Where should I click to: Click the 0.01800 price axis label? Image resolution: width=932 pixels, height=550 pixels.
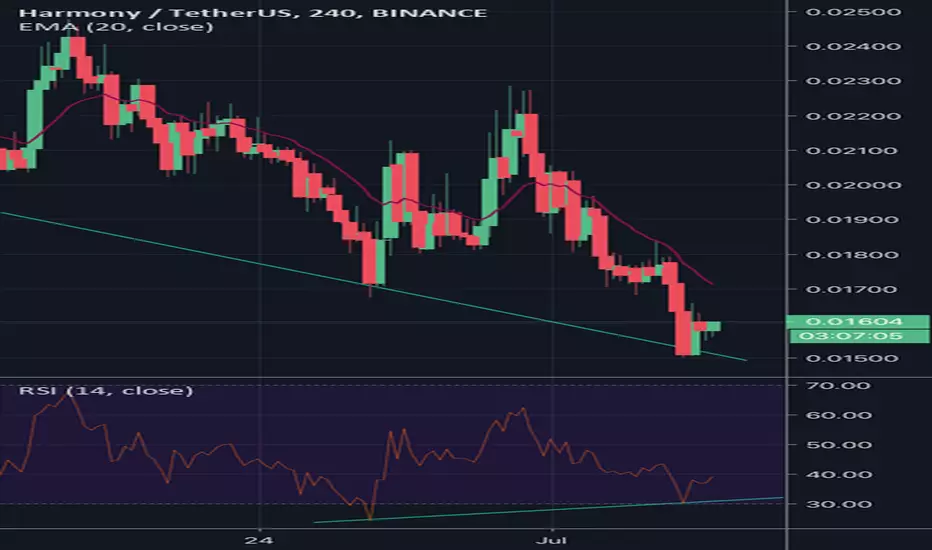coord(853,254)
